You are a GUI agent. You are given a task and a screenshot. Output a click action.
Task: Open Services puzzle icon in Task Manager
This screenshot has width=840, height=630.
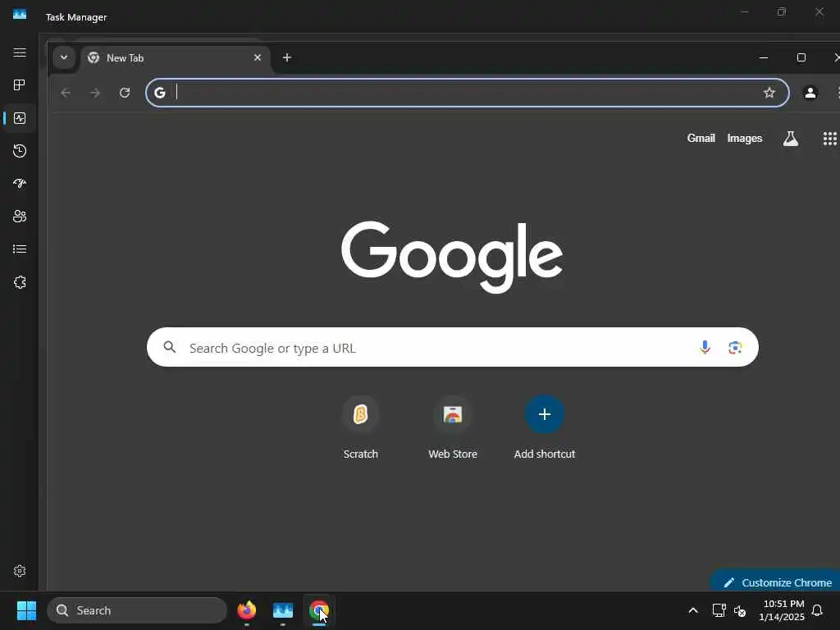click(20, 282)
